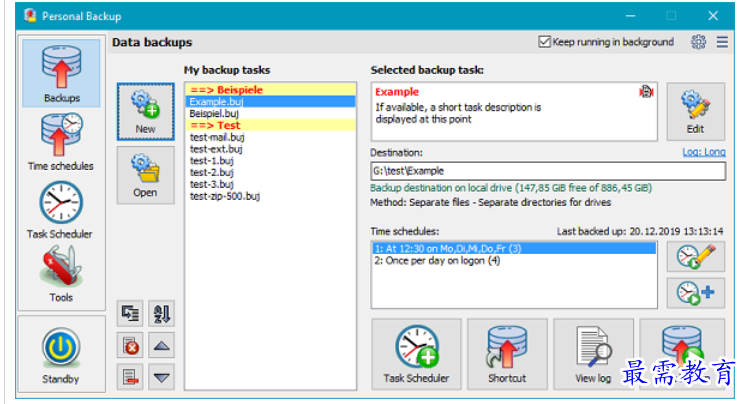The height and width of the screenshot is (404, 744).
Task: Add a new time schedule
Action: pyautogui.click(x=695, y=292)
